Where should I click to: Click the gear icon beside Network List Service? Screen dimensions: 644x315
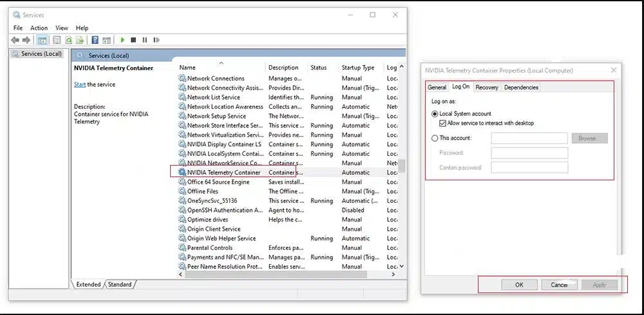click(182, 97)
